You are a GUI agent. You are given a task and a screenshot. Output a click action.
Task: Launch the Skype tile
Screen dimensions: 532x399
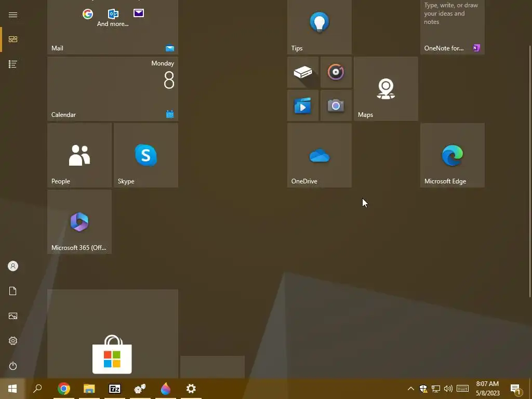[x=146, y=155]
